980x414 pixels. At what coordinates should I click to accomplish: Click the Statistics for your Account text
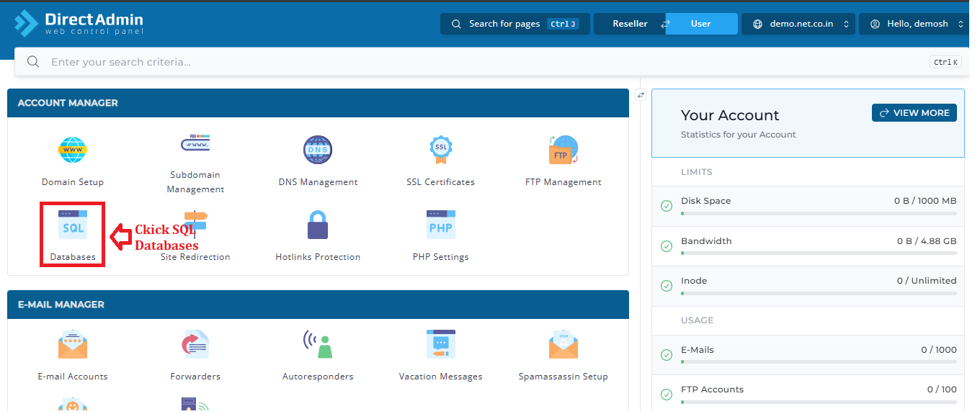(x=739, y=135)
